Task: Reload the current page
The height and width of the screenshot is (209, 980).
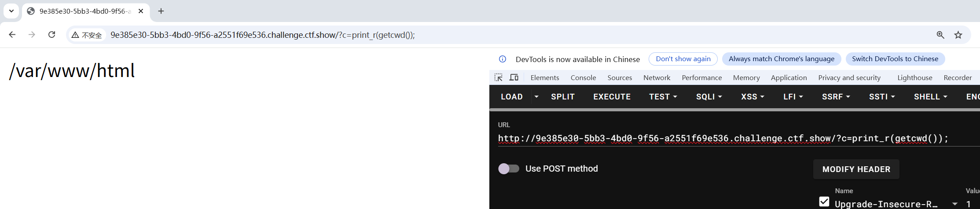Action: pos(51,35)
